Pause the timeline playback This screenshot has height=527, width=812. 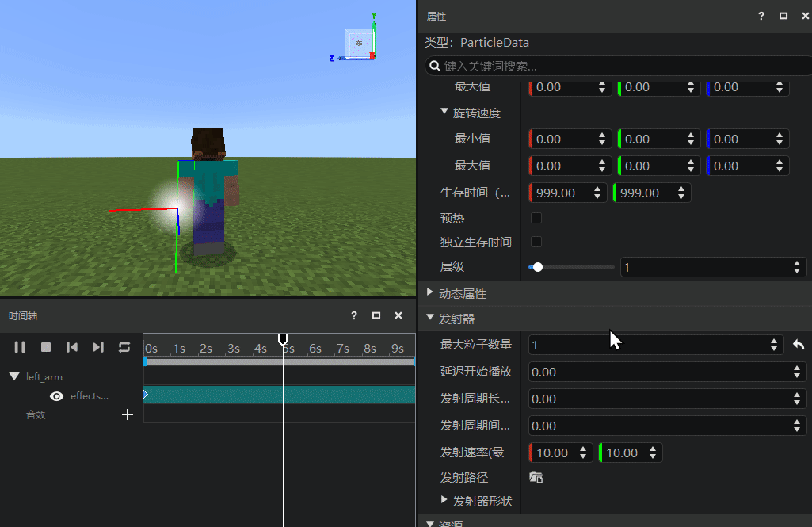point(20,347)
